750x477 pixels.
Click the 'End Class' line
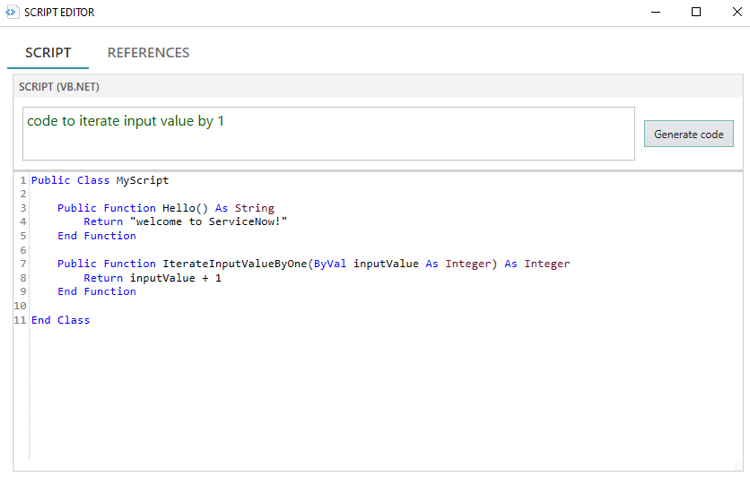(x=60, y=320)
